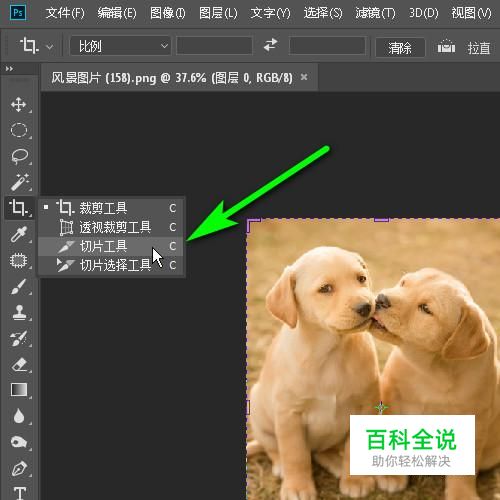Click the crop height input field
This screenshot has width=500, height=500.
coord(327,45)
